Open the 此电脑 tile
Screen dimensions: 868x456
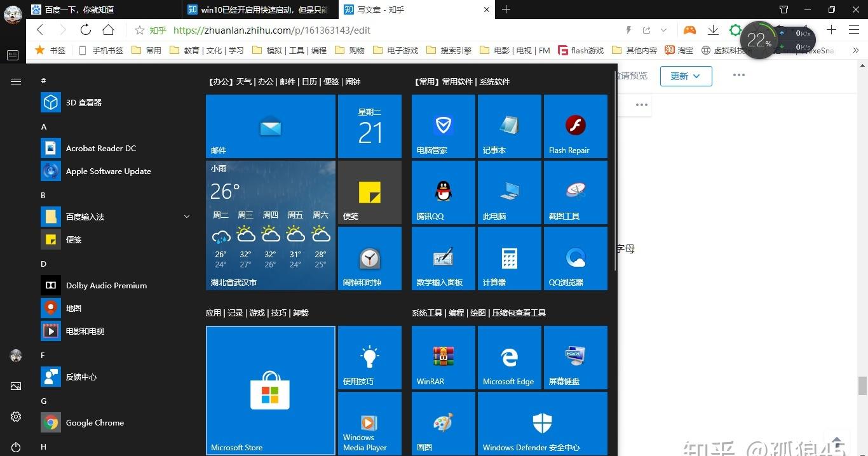tap(510, 192)
